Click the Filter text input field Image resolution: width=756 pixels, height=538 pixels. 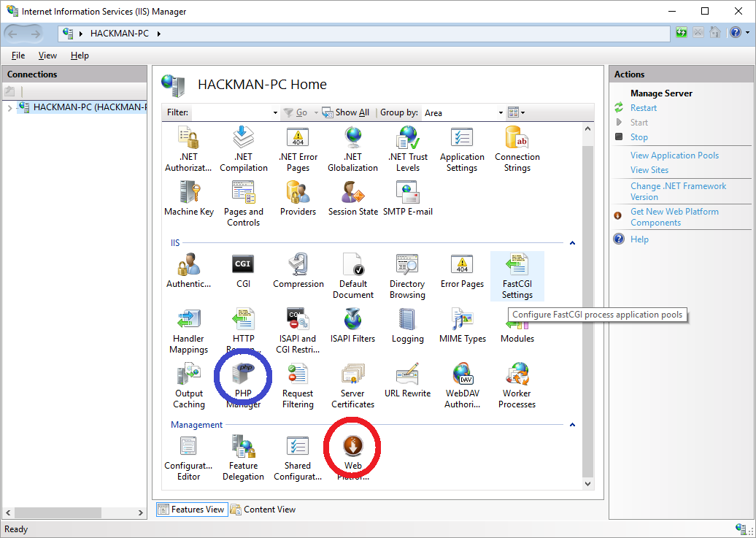pyautogui.click(x=231, y=113)
